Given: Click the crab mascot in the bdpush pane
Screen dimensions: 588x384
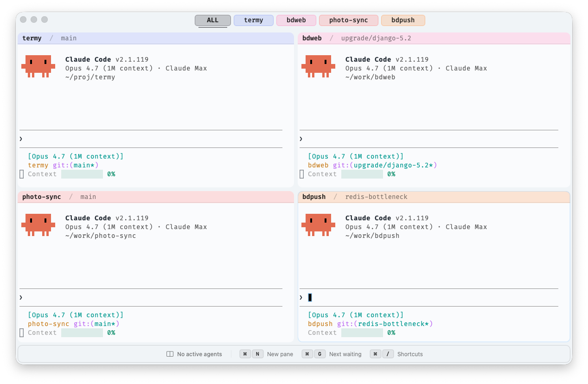Looking at the screenshot, I should (318, 225).
